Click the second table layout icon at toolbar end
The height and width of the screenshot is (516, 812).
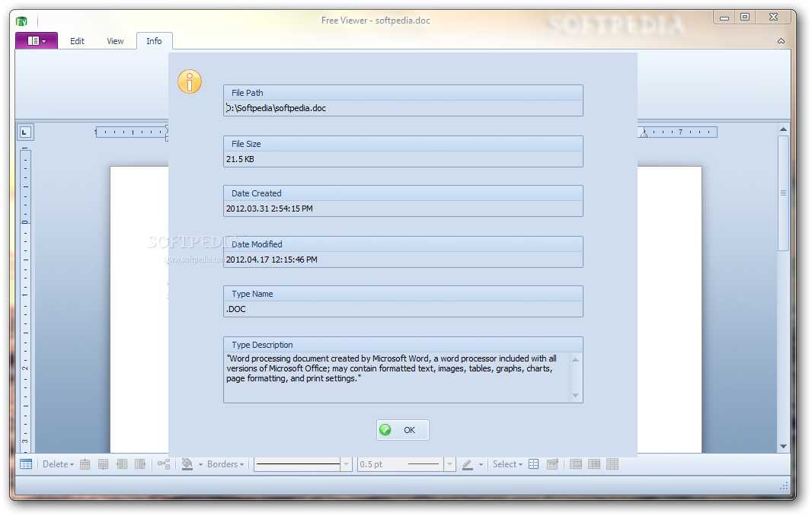pos(594,464)
